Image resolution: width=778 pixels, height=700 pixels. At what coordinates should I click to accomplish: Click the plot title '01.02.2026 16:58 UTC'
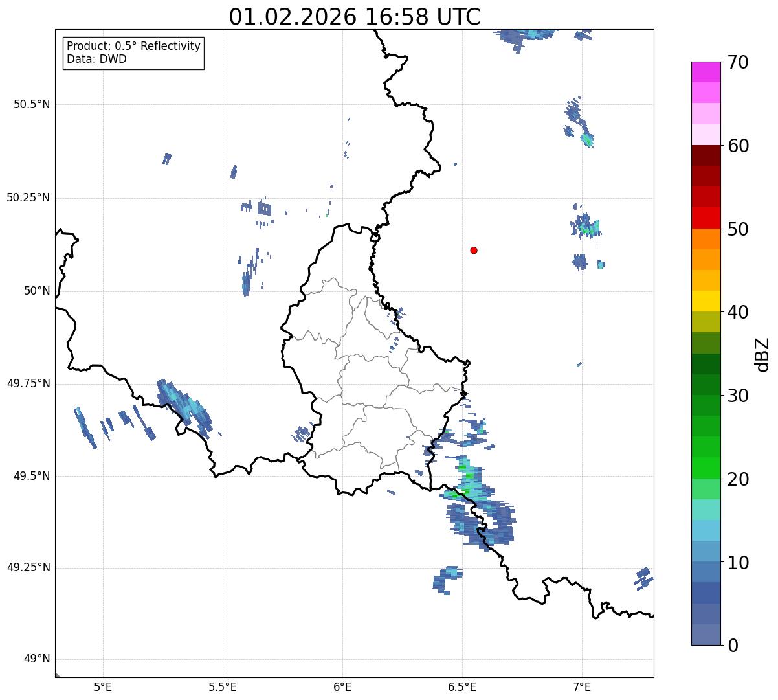click(x=355, y=17)
